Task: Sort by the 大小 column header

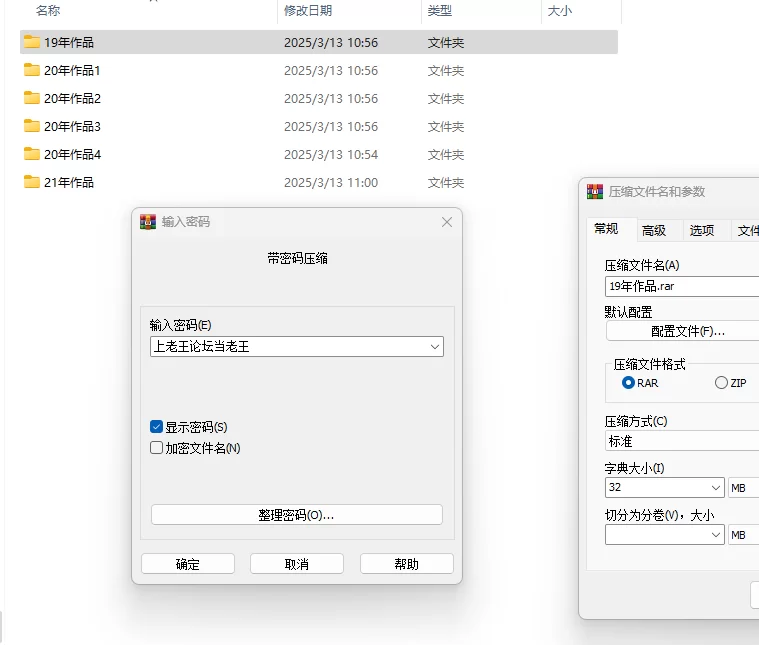Action: pos(560,11)
